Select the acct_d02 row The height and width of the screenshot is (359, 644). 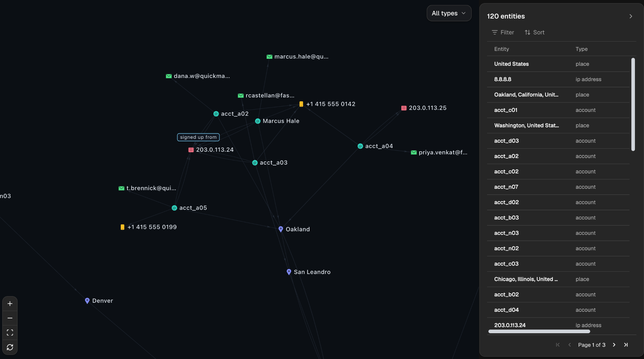(x=558, y=203)
